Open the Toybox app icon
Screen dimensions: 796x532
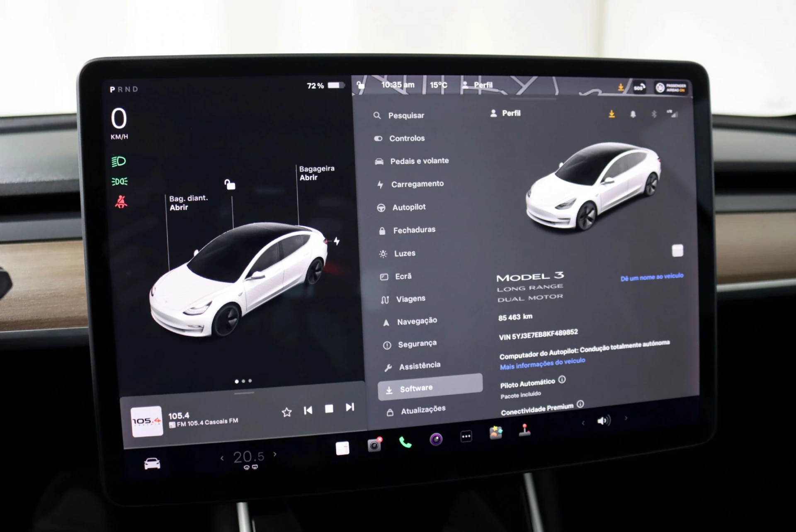point(496,433)
